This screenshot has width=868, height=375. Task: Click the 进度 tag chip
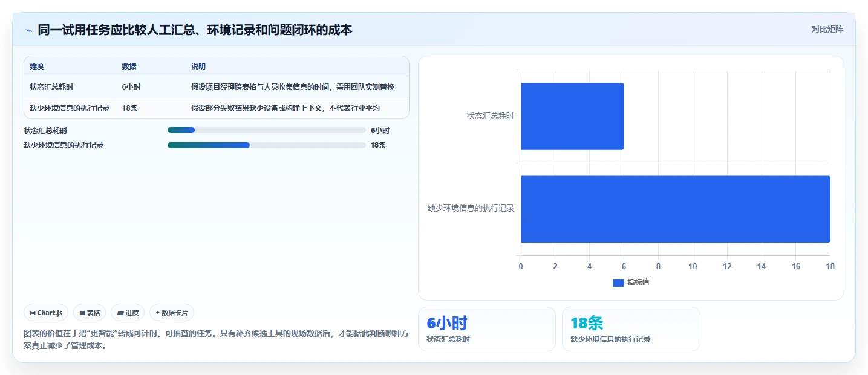coord(128,313)
